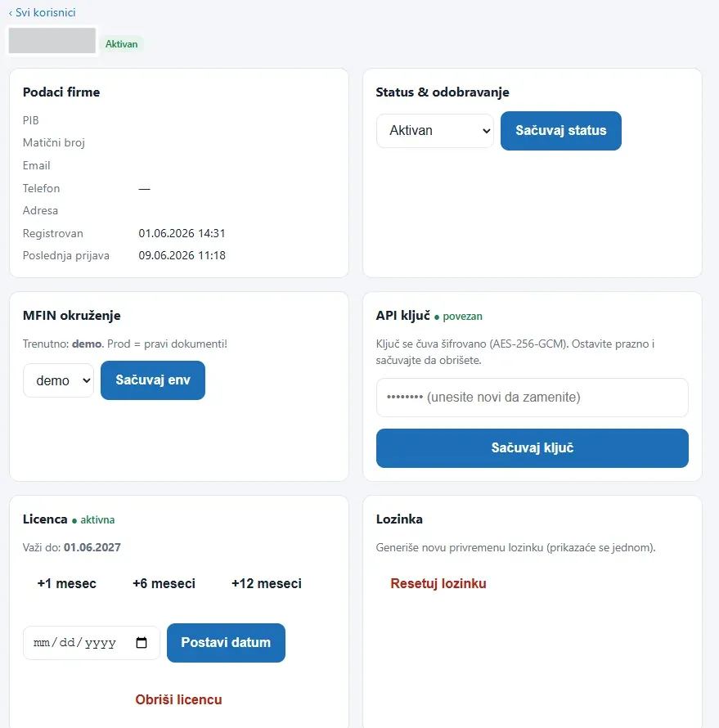Click the AES-256-GCM key description text
This screenshot has height=728, width=719.
click(x=515, y=352)
